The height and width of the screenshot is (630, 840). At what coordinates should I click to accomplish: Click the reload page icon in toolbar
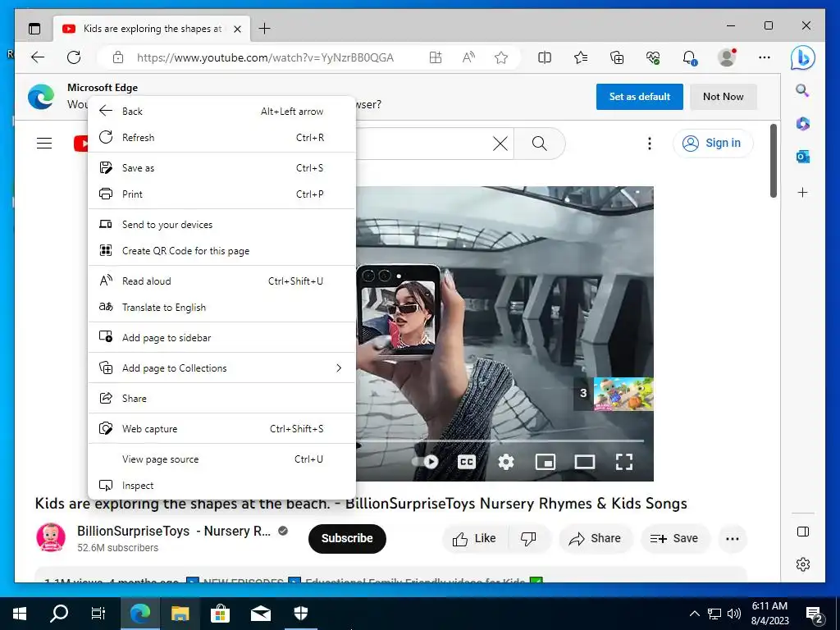coord(74,57)
